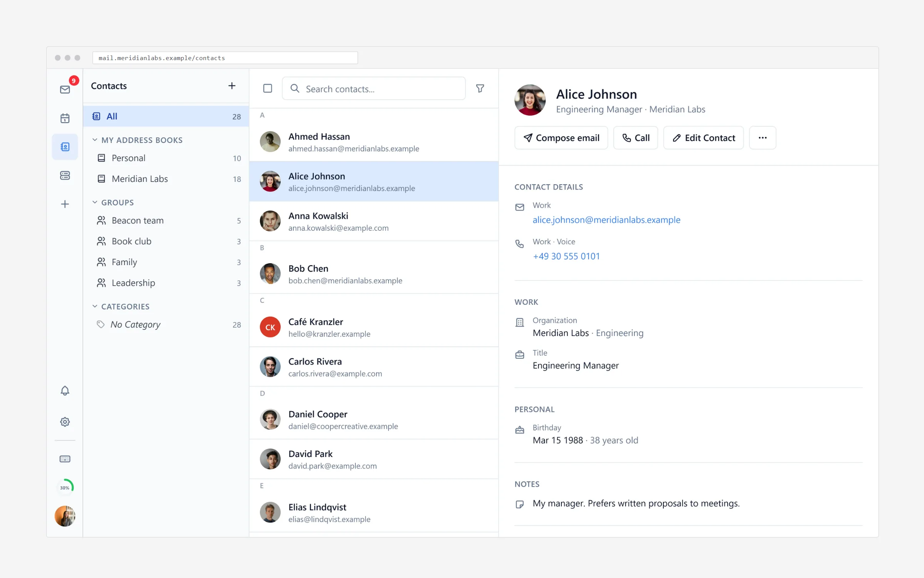924x578 pixels.
Task: Collapse the GROUPS section
Action: pyautogui.click(x=113, y=202)
